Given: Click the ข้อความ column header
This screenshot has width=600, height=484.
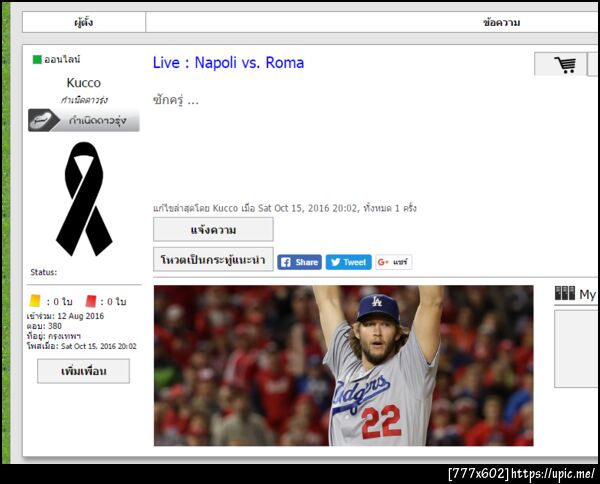Looking at the screenshot, I should [x=501, y=22].
